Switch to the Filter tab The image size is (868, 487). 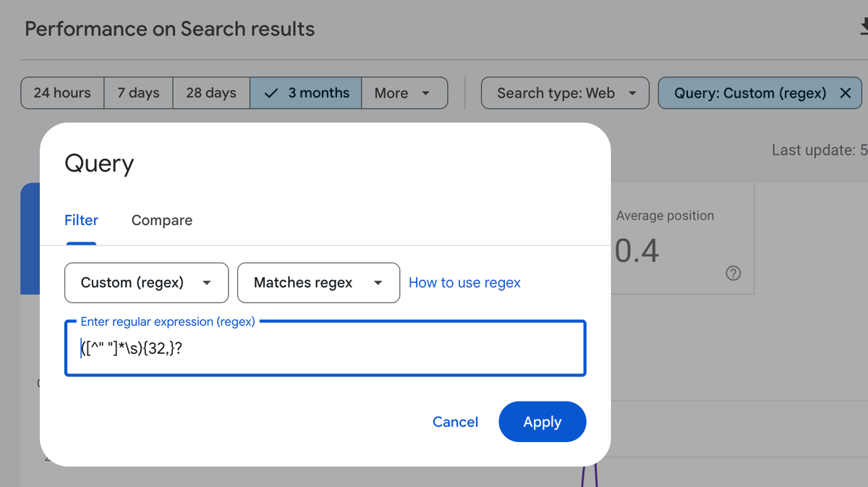(81, 221)
